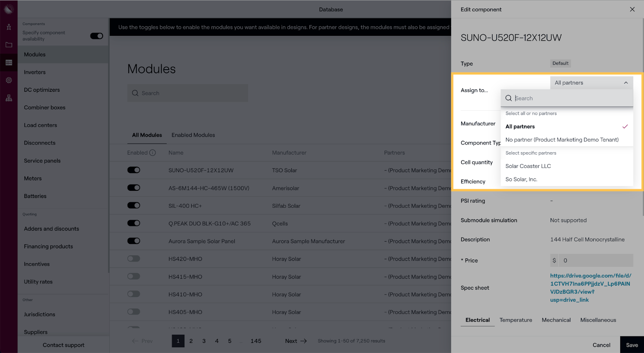
Task: Open Financing products in the sidebar
Action: point(63,246)
